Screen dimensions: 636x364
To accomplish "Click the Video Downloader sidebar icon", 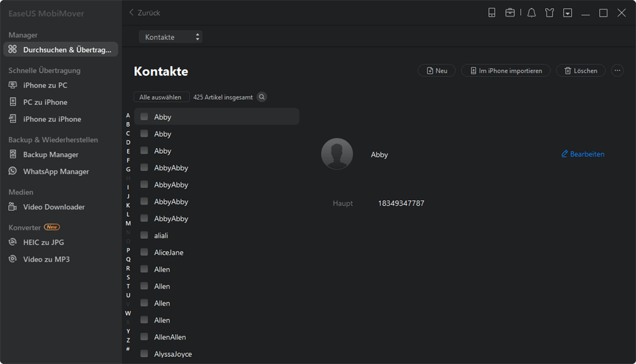I will point(13,206).
